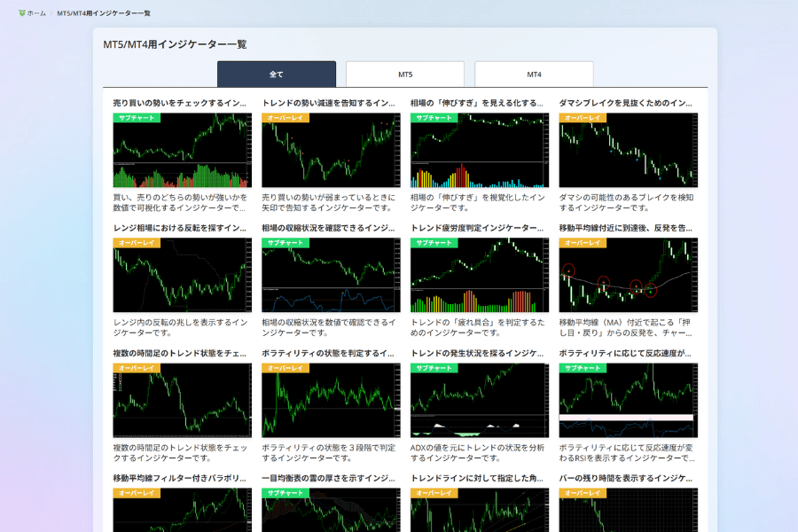Click description ダマシの可能性のあるブレイクを検知
The image size is (798, 532).
pyautogui.click(x=626, y=203)
